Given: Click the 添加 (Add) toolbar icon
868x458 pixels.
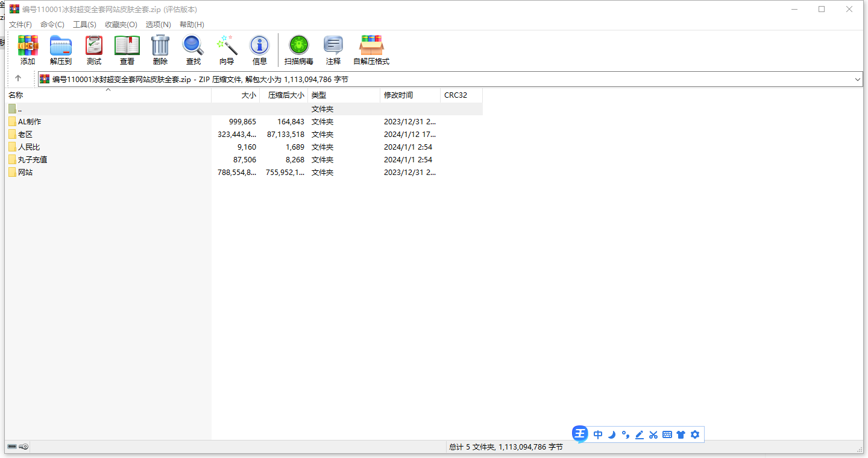Looking at the screenshot, I should pos(28,46).
